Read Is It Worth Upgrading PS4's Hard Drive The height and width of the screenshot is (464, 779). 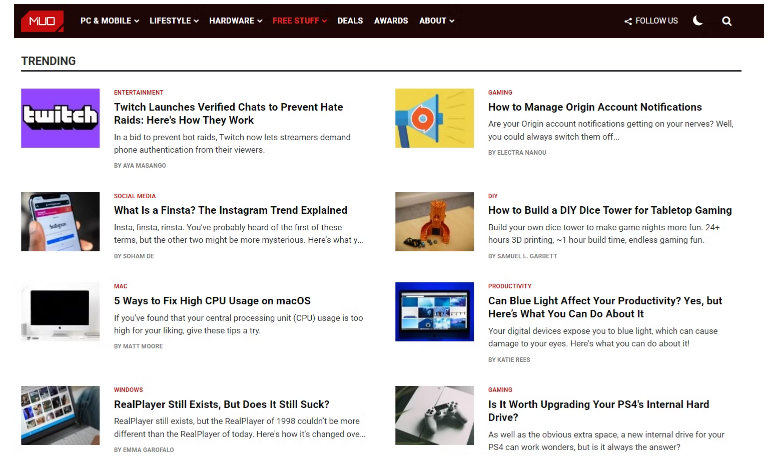coord(599,411)
